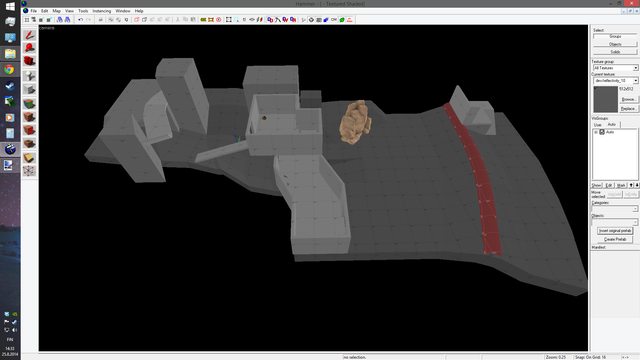The width and height of the screenshot is (640, 360).
Task: Click the Create Prefab button
Action: [615, 239]
